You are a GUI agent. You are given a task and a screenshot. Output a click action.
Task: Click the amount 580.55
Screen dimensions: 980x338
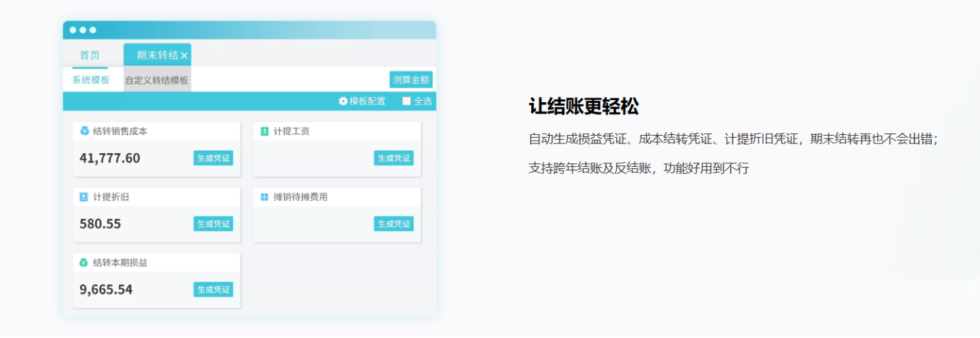pos(100,224)
